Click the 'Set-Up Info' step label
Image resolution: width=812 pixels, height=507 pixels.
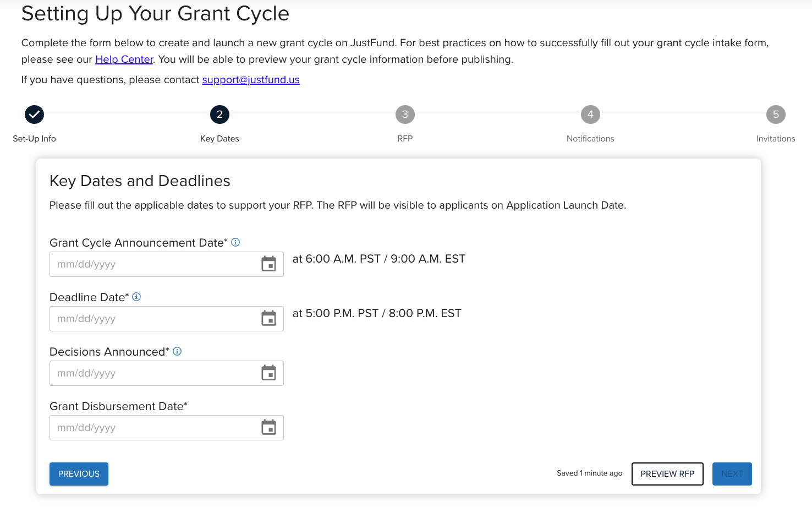(34, 139)
